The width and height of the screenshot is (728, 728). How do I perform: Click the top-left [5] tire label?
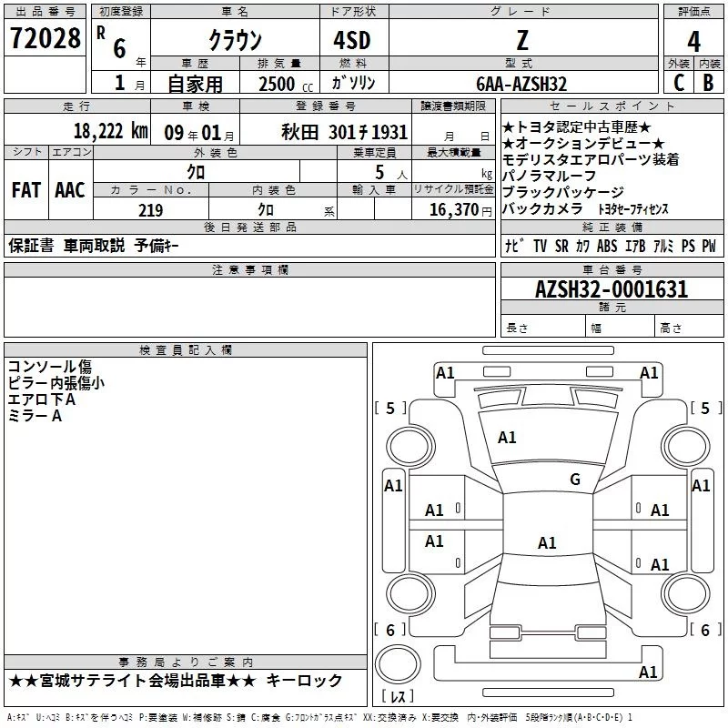coord(390,408)
